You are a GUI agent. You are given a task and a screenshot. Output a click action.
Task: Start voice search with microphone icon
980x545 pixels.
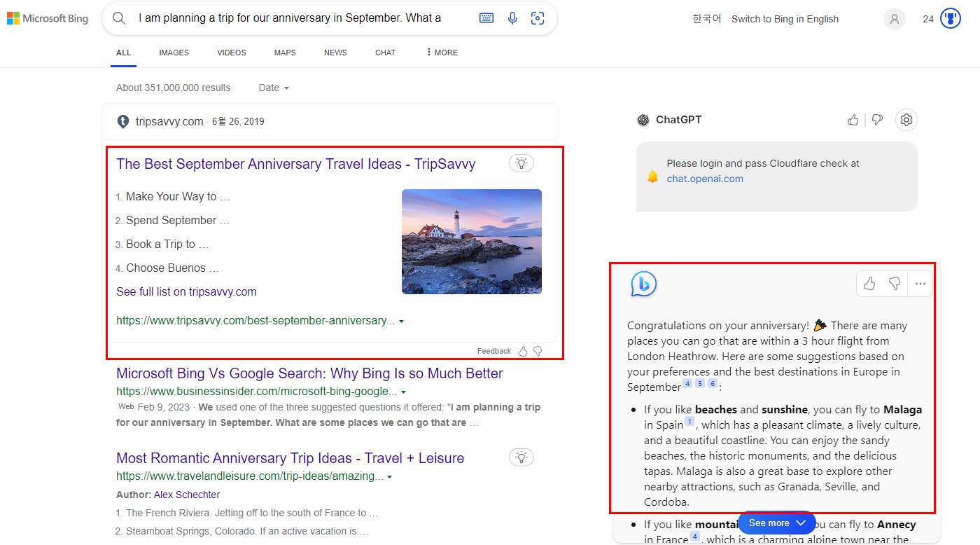coord(512,18)
